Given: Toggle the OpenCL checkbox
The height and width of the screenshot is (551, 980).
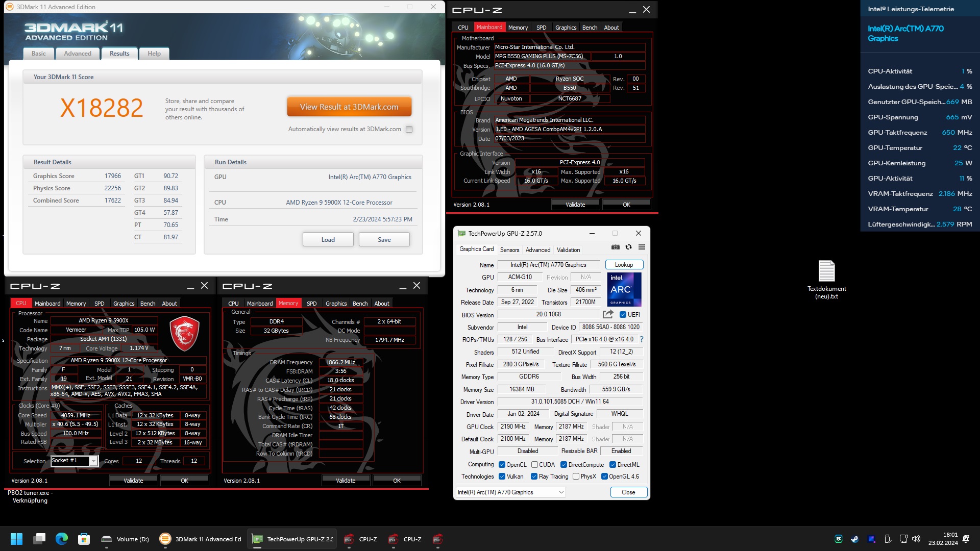Looking at the screenshot, I should [502, 465].
